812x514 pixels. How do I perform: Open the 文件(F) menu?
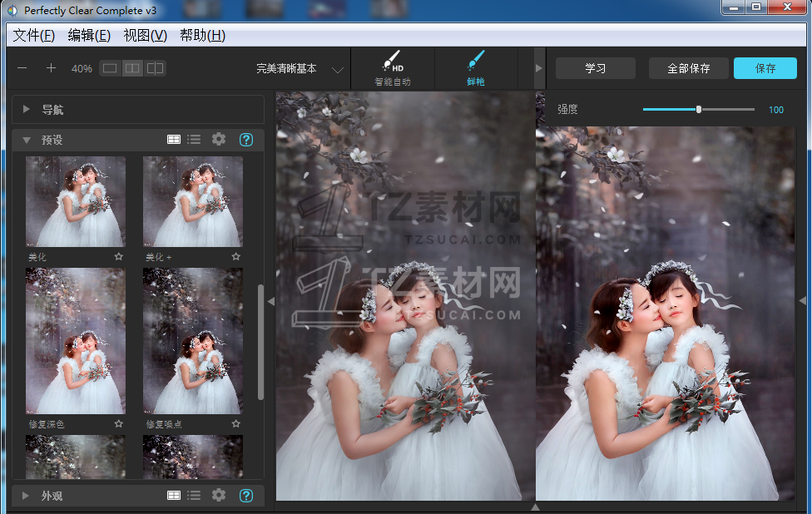(x=33, y=35)
